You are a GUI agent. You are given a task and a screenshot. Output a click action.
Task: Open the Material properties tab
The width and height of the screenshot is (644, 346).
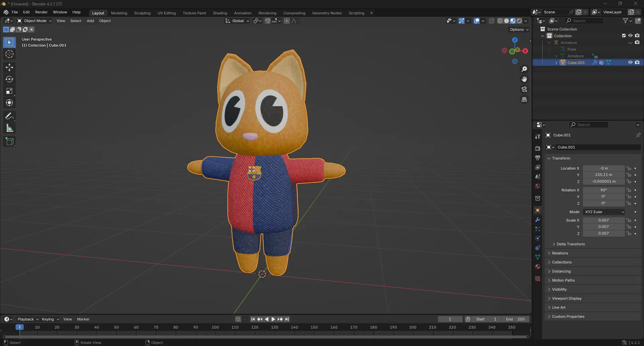538,267
